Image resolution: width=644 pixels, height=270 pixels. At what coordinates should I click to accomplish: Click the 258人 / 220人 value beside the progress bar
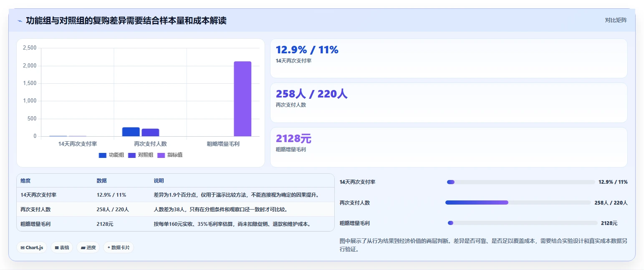click(611, 203)
